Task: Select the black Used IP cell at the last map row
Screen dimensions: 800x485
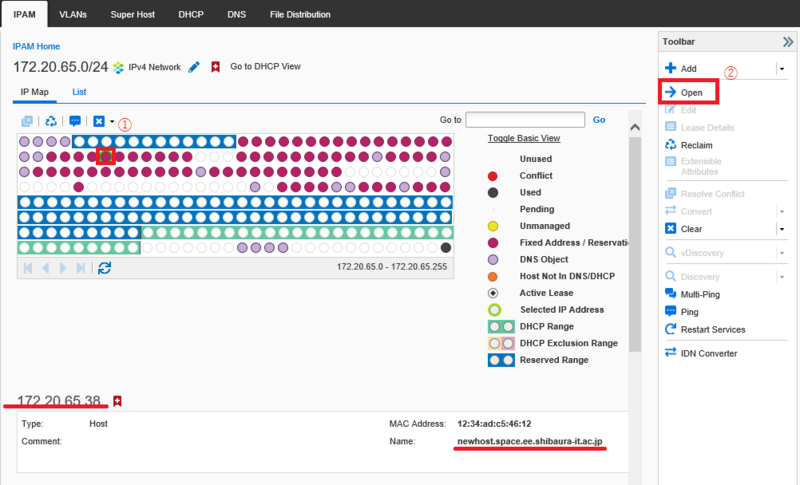Action: click(x=446, y=247)
